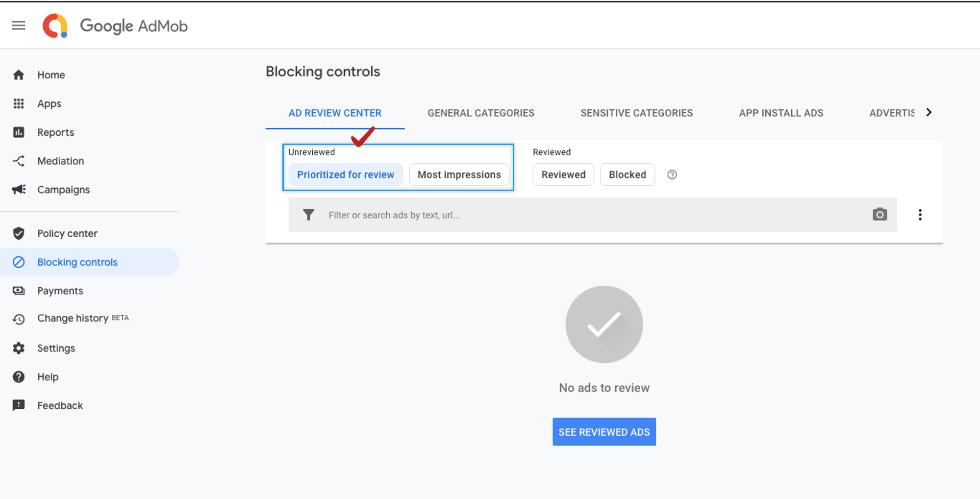
Task: Switch to the General Categories tab
Action: pos(480,113)
